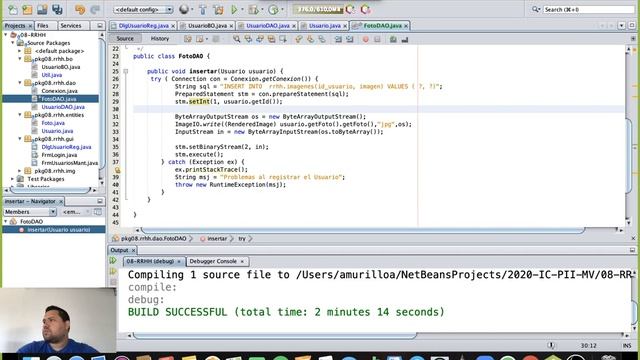
Task: Click the green Run Project icon
Action: (234, 9)
